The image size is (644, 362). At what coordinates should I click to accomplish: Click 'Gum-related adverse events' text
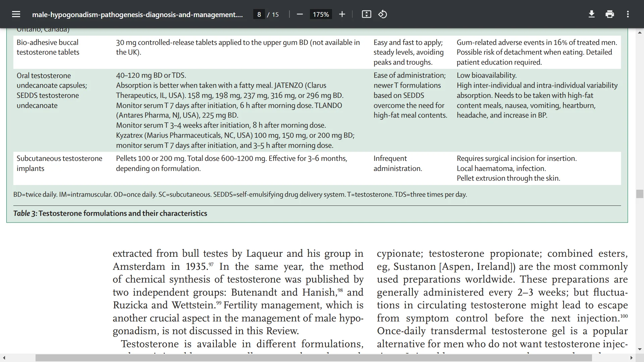[499, 43]
